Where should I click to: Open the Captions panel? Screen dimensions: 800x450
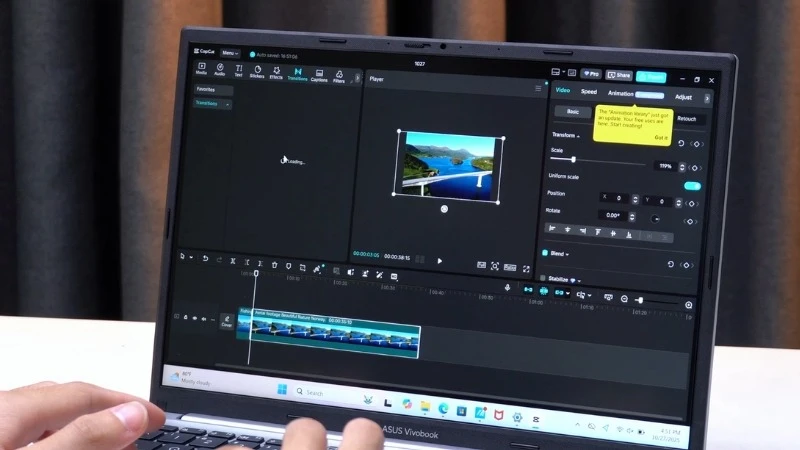pyautogui.click(x=319, y=76)
